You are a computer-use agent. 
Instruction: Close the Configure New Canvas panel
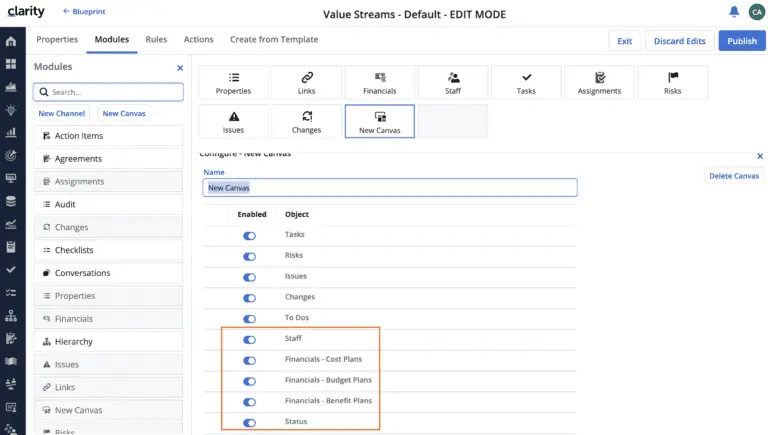(760, 156)
